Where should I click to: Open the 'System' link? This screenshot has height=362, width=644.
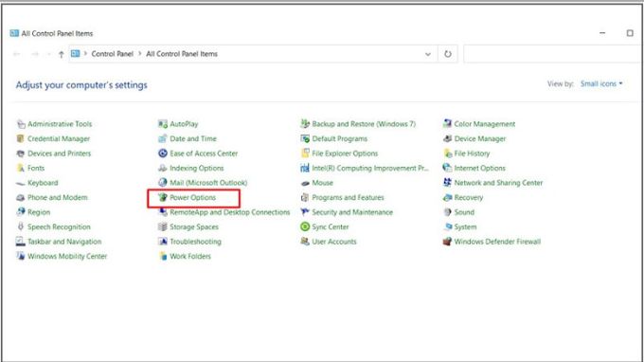pyautogui.click(x=465, y=226)
